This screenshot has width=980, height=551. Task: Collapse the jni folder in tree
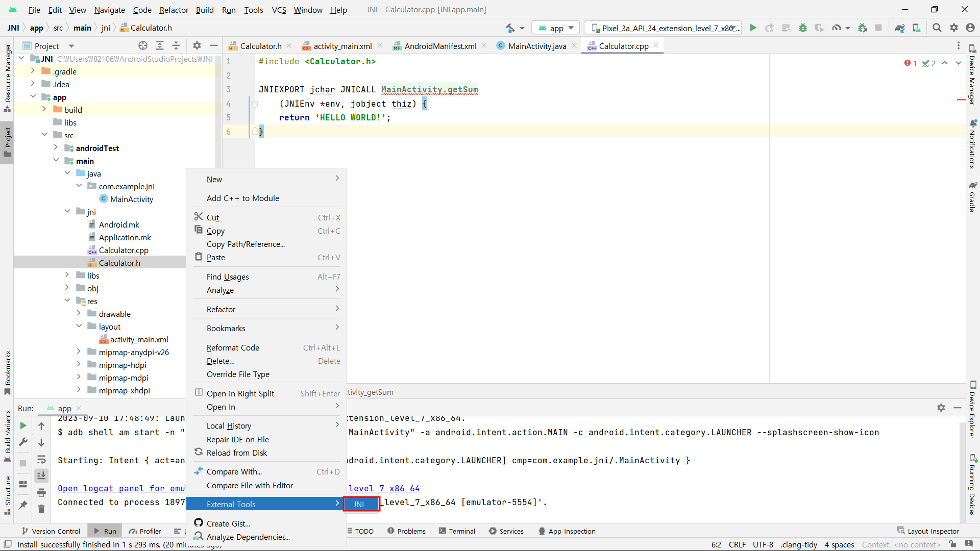coord(67,211)
